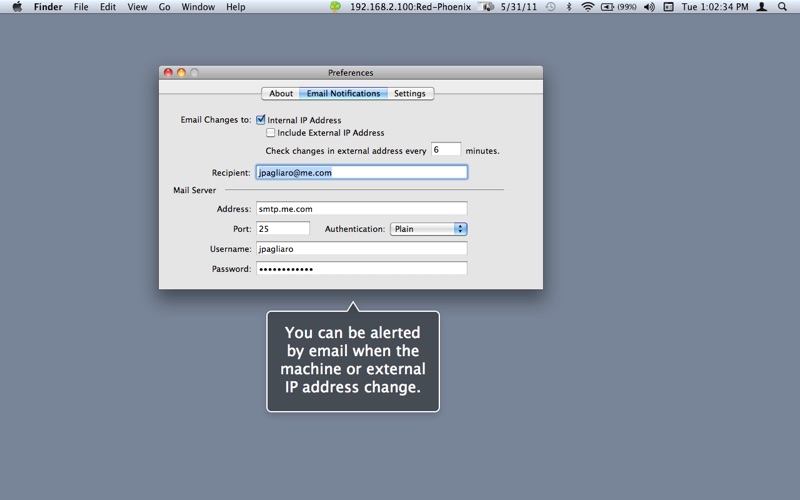Screen dimensions: 800x500
Task: Open the user account menu bar icon
Action: 762,7
